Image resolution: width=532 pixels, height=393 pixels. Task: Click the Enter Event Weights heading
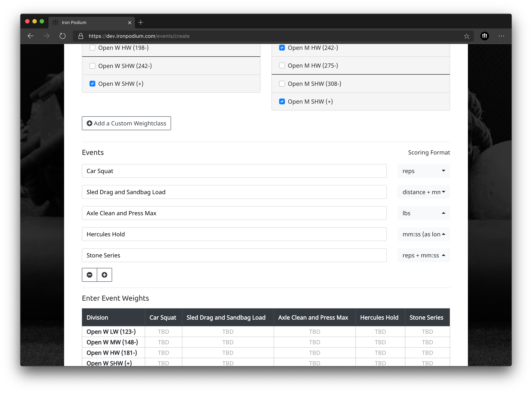click(115, 298)
